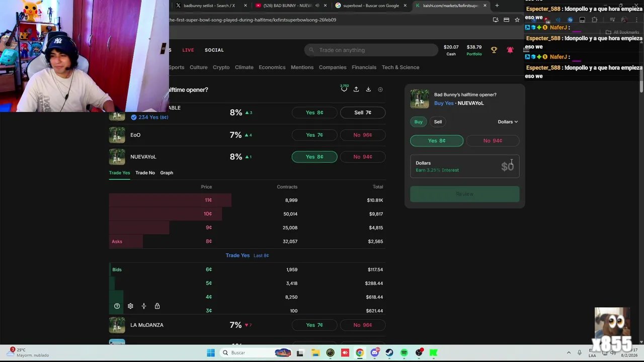This screenshot has width=644, height=362.
Task: Click the order book help question icon
Action: click(117, 306)
